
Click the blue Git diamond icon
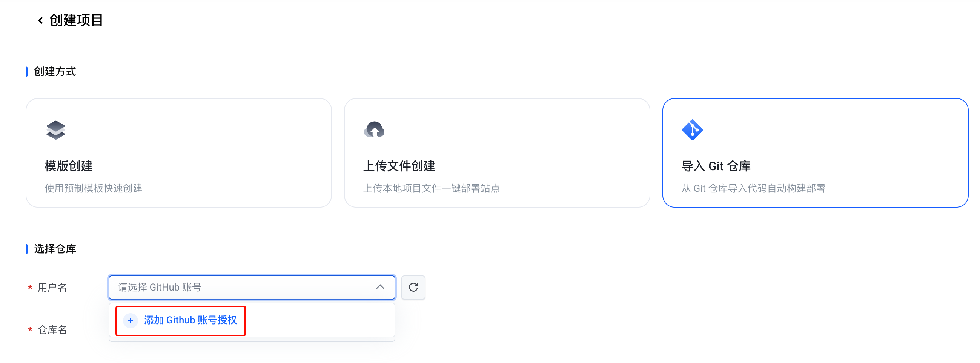[692, 130]
